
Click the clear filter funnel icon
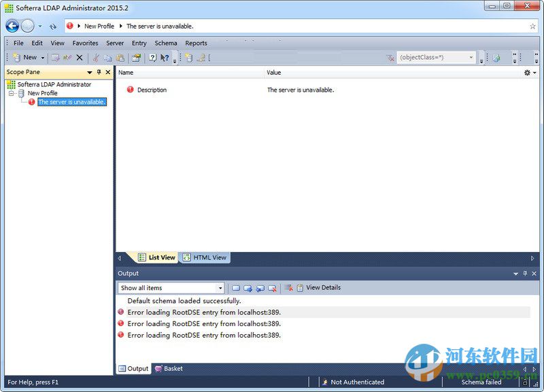(x=390, y=58)
